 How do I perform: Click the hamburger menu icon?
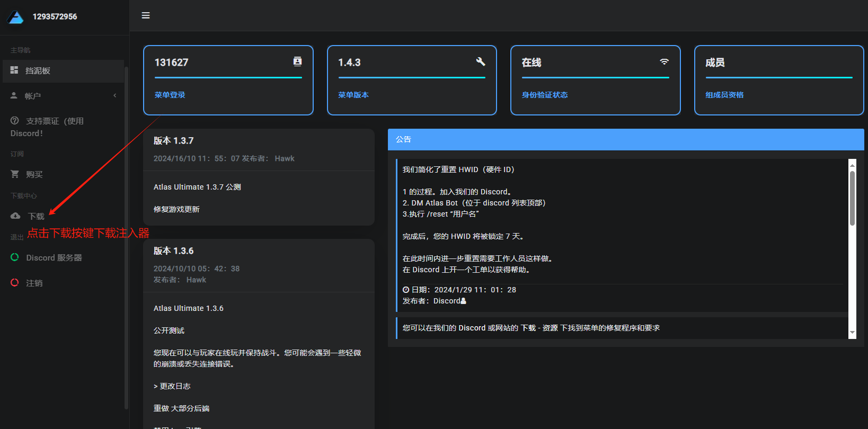coord(146,15)
